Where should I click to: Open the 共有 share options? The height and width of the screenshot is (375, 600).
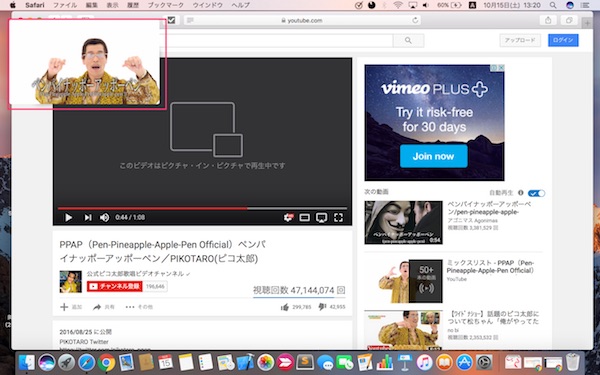[103, 307]
